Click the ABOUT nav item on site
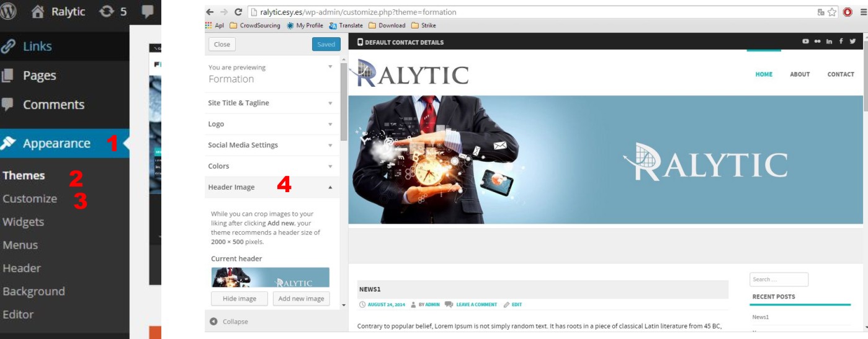The height and width of the screenshot is (339, 868). (x=800, y=74)
